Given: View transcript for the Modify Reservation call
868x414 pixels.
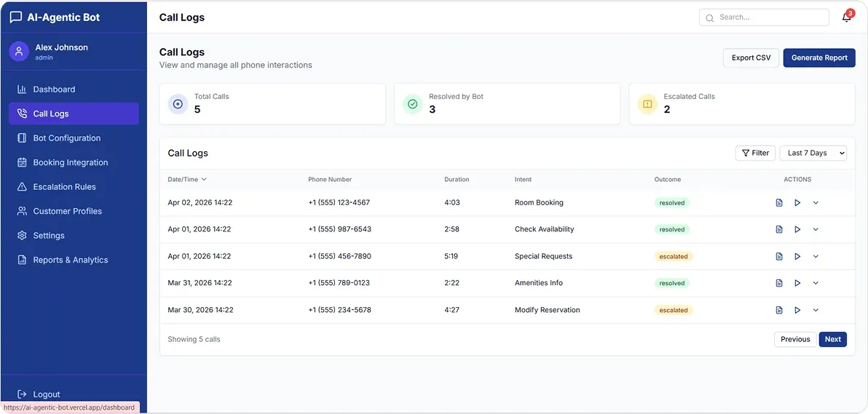Looking at the screenshot, I should (x=779, y=310).
